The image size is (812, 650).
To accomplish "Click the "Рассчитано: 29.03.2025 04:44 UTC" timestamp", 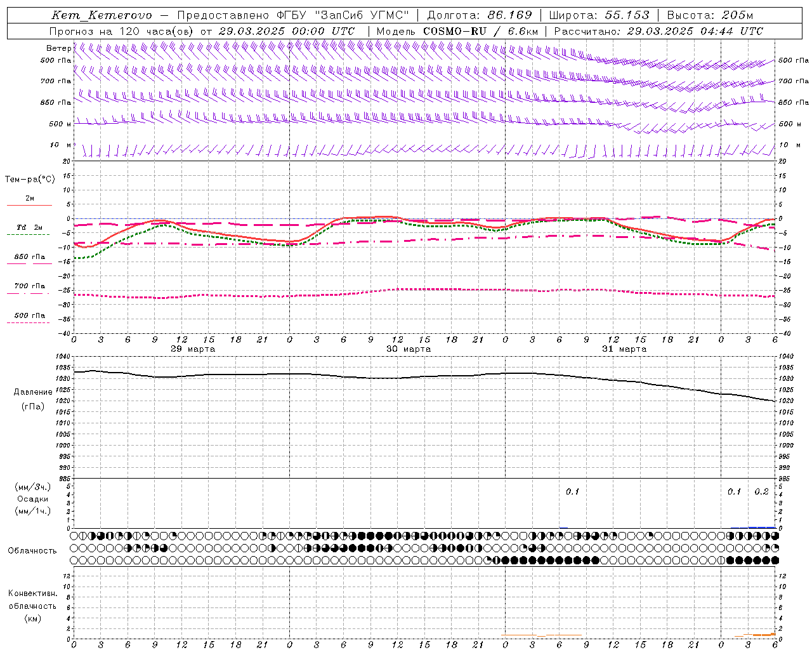I will [658, 31].
